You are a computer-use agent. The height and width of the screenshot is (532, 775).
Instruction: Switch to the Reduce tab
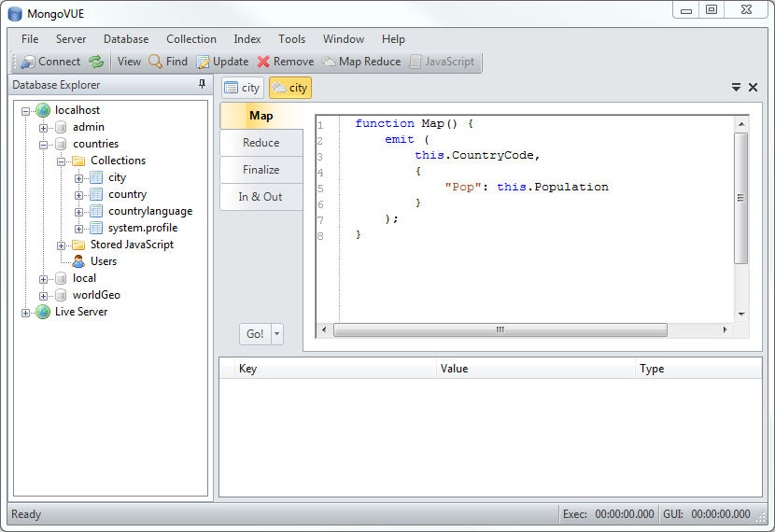click(261, 143)
